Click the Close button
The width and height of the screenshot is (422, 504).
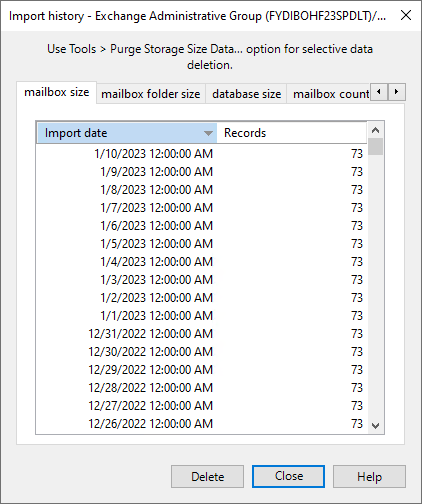(289, 476)
